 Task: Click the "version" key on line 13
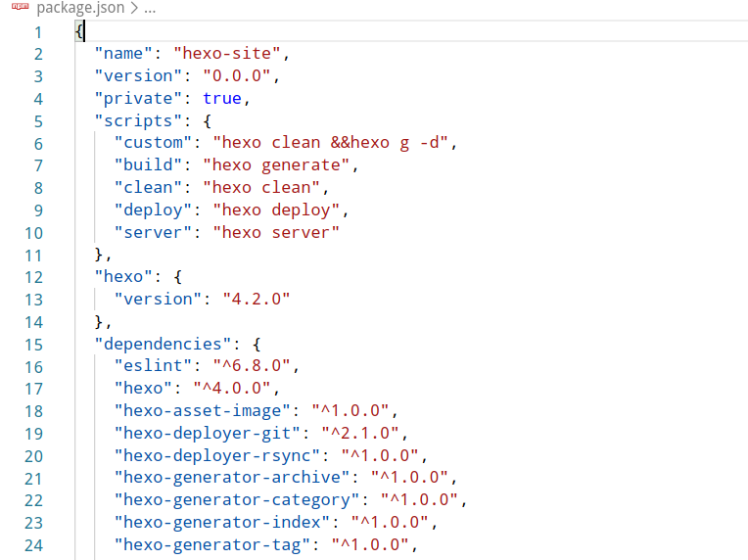(158, 299)
